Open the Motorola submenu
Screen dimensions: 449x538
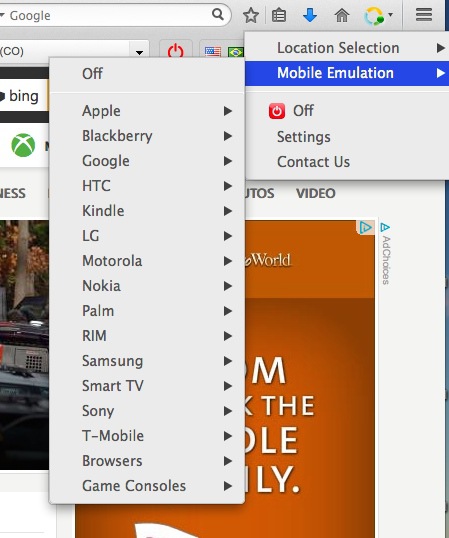147,261
